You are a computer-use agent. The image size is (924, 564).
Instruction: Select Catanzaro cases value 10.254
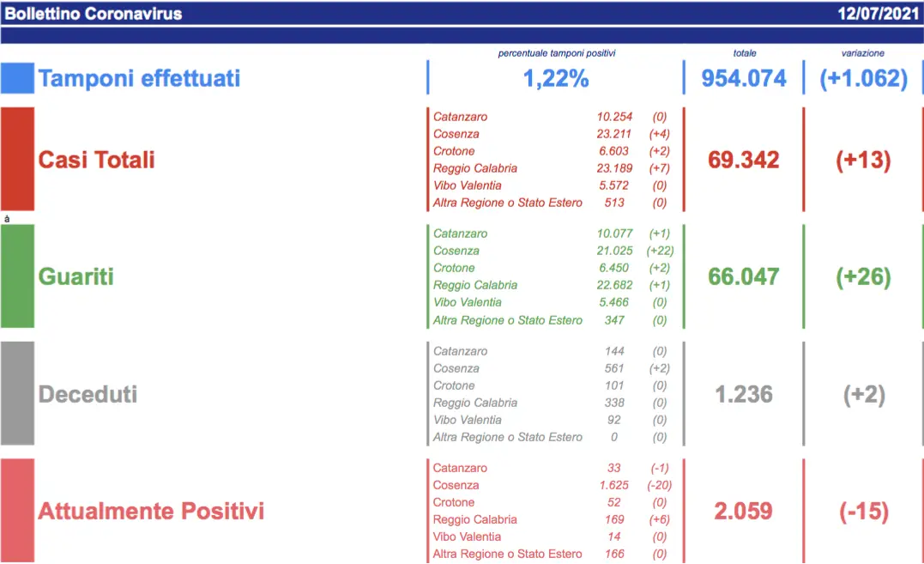pyautogui.click(x=614, y=117)
